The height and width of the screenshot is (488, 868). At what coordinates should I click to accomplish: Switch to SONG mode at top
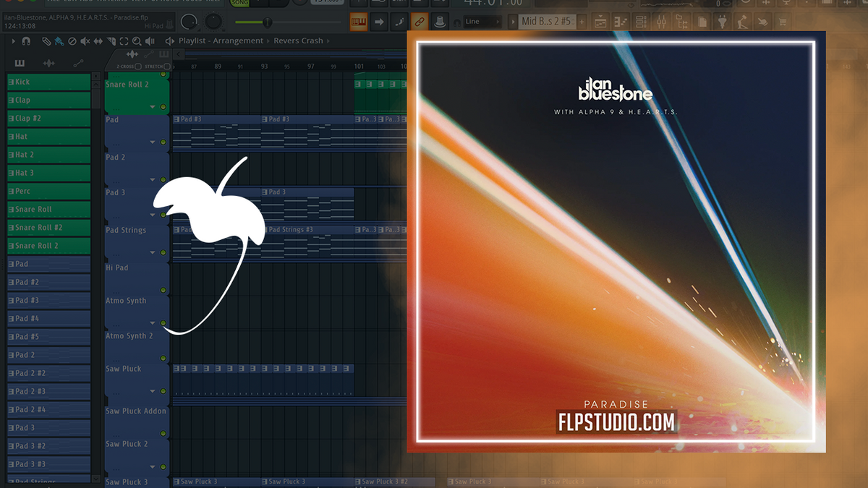[x=239, y=3]
